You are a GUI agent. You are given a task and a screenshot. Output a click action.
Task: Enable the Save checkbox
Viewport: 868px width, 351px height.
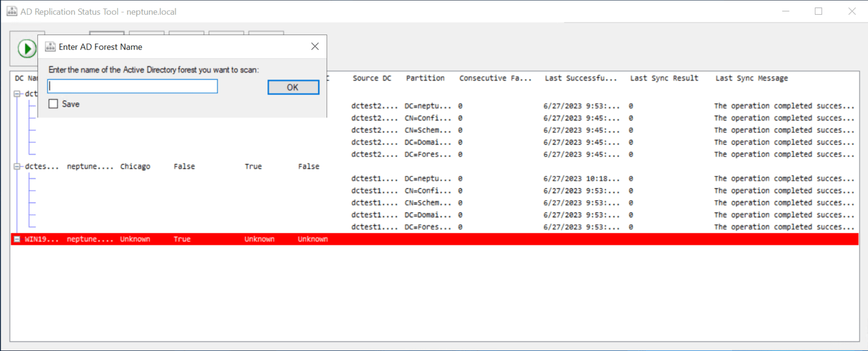[53, 103]
